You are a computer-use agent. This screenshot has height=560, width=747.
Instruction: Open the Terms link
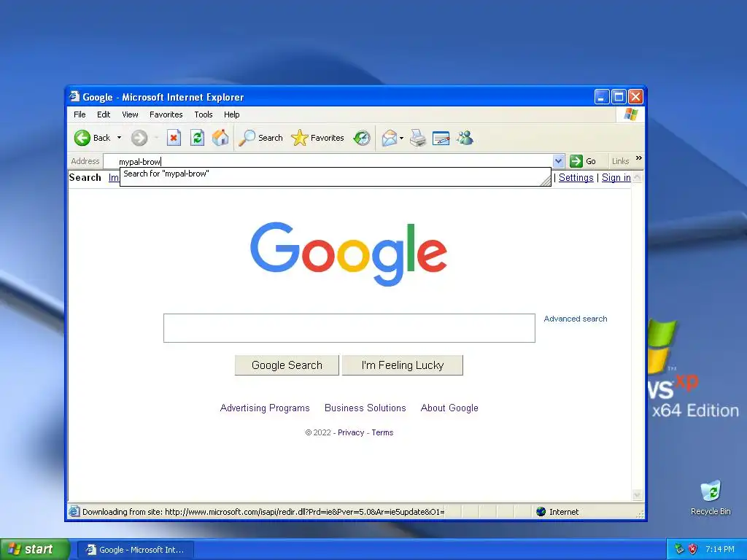tap(382, 432)
